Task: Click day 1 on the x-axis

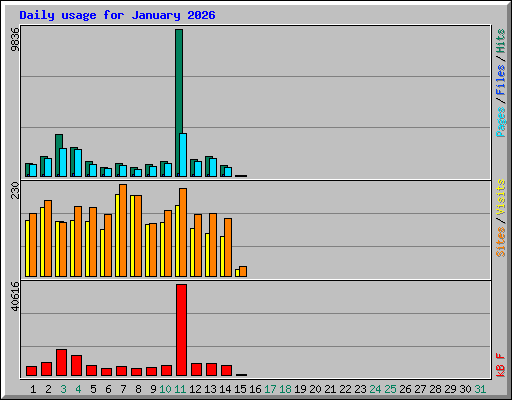Action: pos(33,389)
